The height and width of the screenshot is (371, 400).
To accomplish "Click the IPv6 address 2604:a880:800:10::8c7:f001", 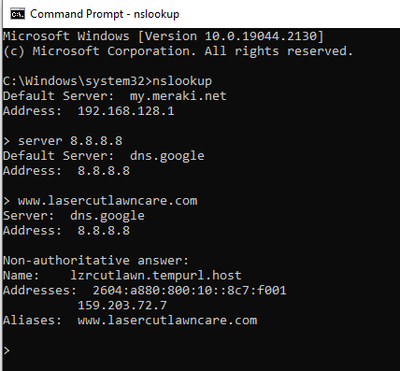I will click(189, 290).
